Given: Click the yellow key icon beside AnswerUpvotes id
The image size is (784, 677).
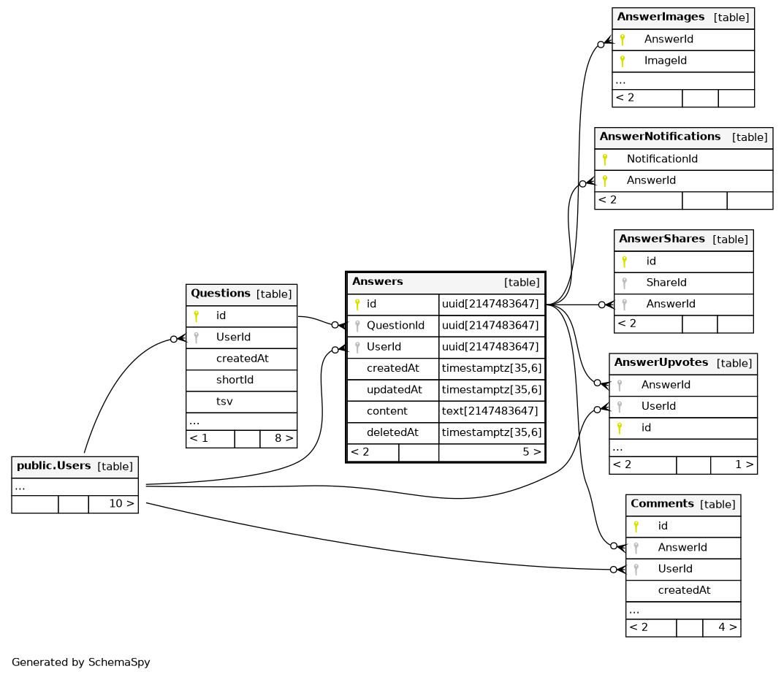Looking at the screenshot, I should click(620, 428).
